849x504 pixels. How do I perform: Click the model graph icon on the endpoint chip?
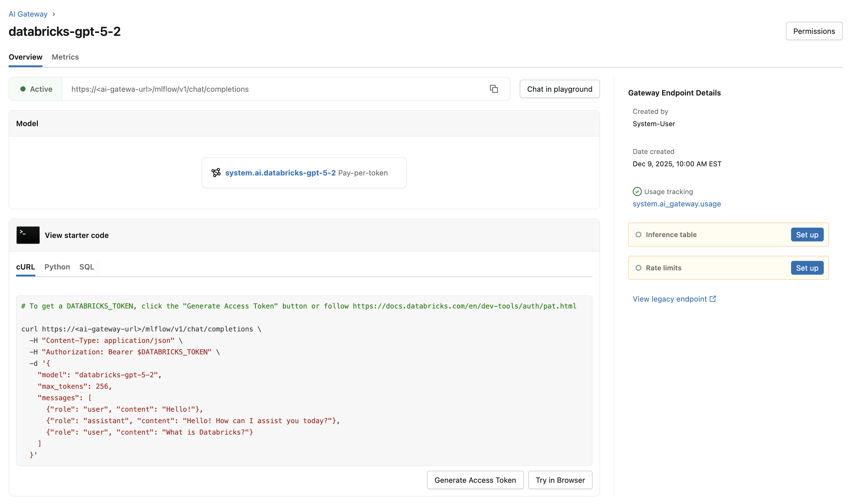pyautogui.click(x=216, y=173)
